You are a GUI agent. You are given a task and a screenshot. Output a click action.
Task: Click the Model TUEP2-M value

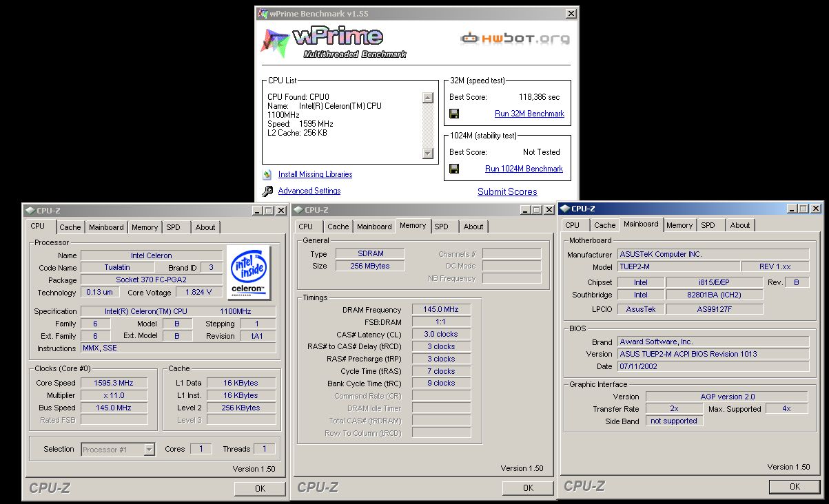(677, 267)
